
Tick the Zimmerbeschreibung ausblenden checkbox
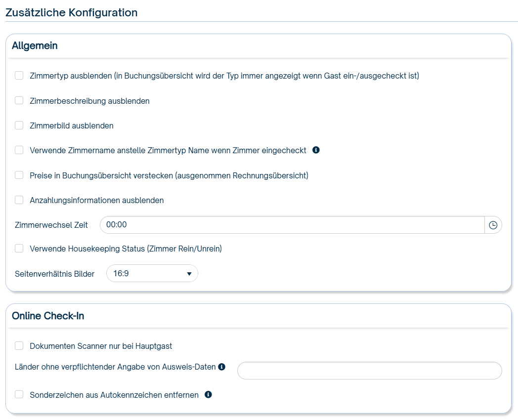coord(19,101)
